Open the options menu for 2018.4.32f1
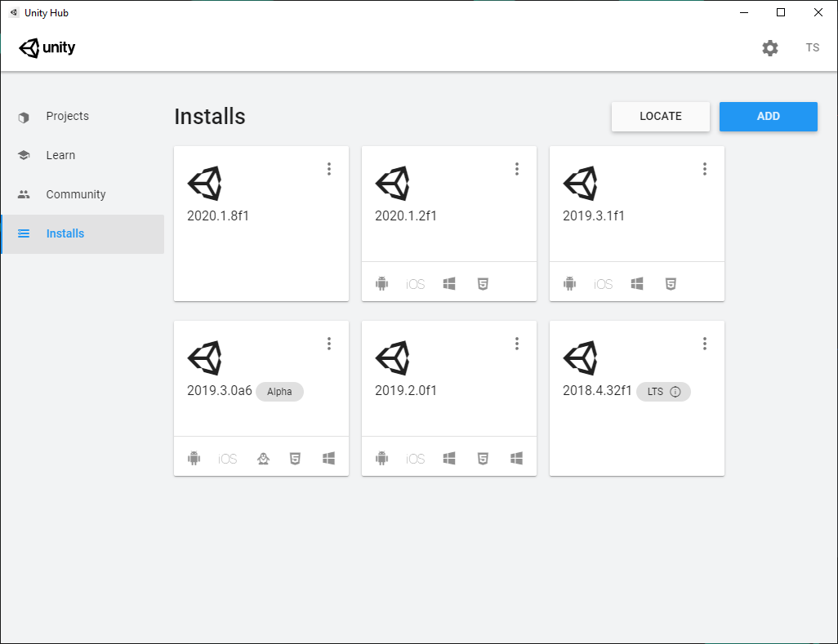Screen dimensions: 838x644 click(705, 344)
